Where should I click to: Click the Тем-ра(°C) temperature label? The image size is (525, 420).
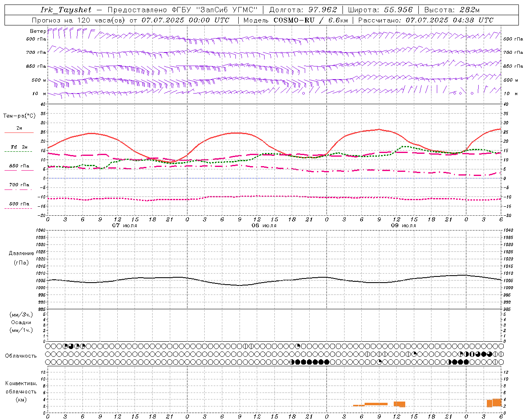[20, 116]
